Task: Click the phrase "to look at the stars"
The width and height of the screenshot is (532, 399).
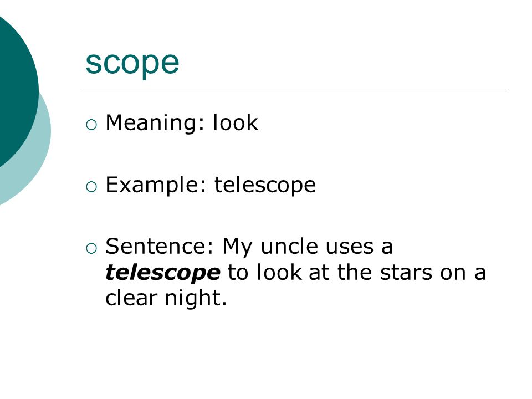Action: pos(330,273)
